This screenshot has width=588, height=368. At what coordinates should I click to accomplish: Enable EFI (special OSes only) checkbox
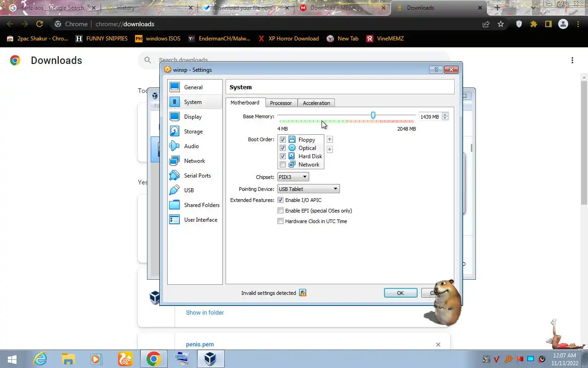coord(280,211)
